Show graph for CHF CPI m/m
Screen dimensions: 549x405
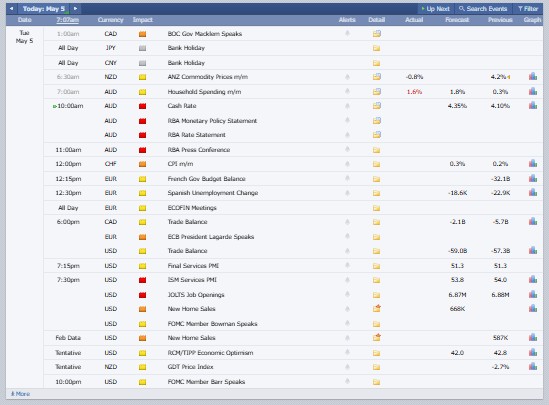pos(533,163)
